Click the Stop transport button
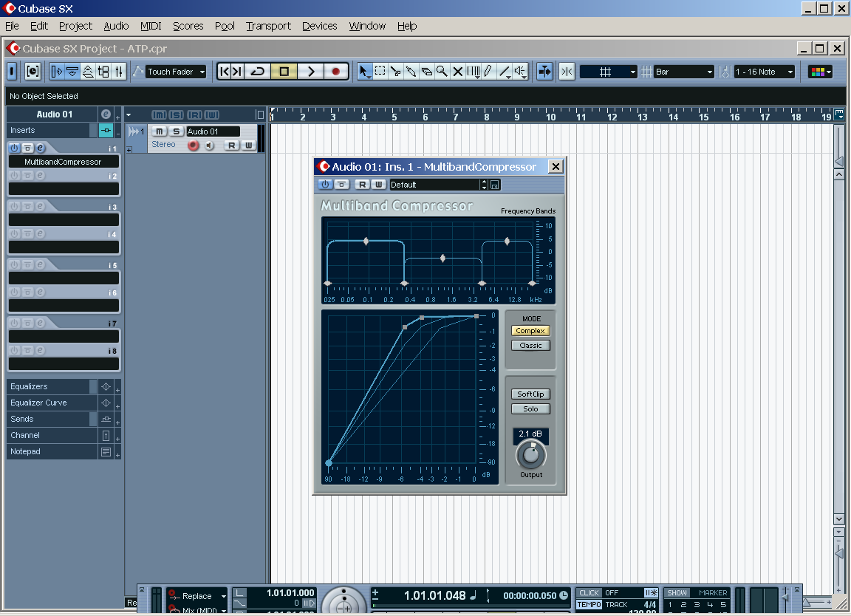The height and width of the screenshot is (616, 851). click(284, 72)
